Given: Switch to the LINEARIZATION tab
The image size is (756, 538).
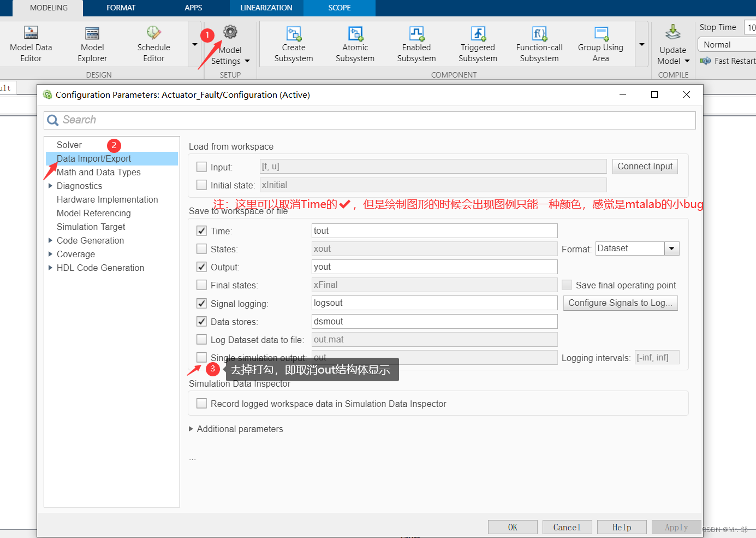Looking at the screenshot, I should 266,8.
